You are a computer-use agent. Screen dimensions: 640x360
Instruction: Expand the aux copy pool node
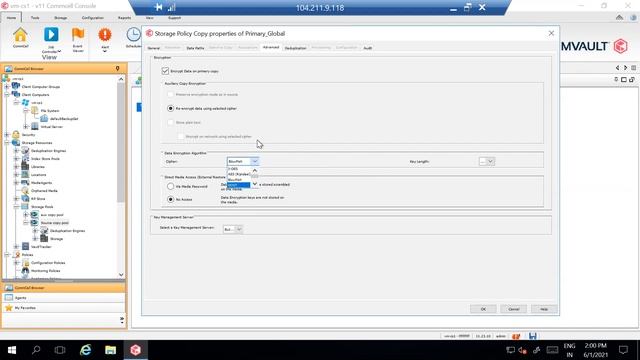click(x=25, y=215)
